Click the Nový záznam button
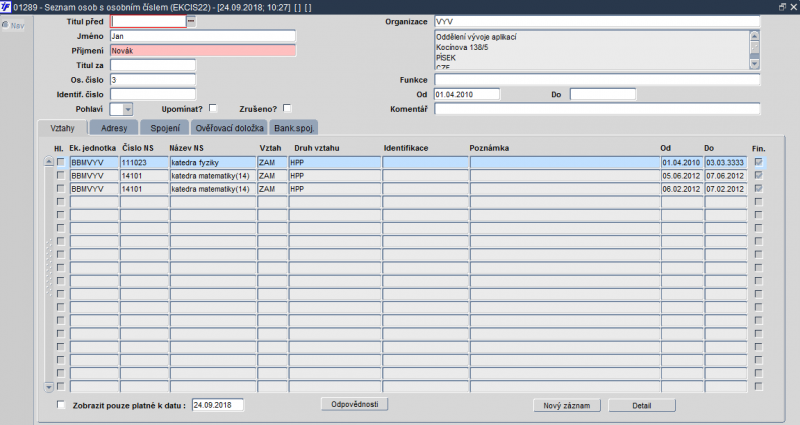800x425 pixels. pyautogui.click(x=567, y=406)
